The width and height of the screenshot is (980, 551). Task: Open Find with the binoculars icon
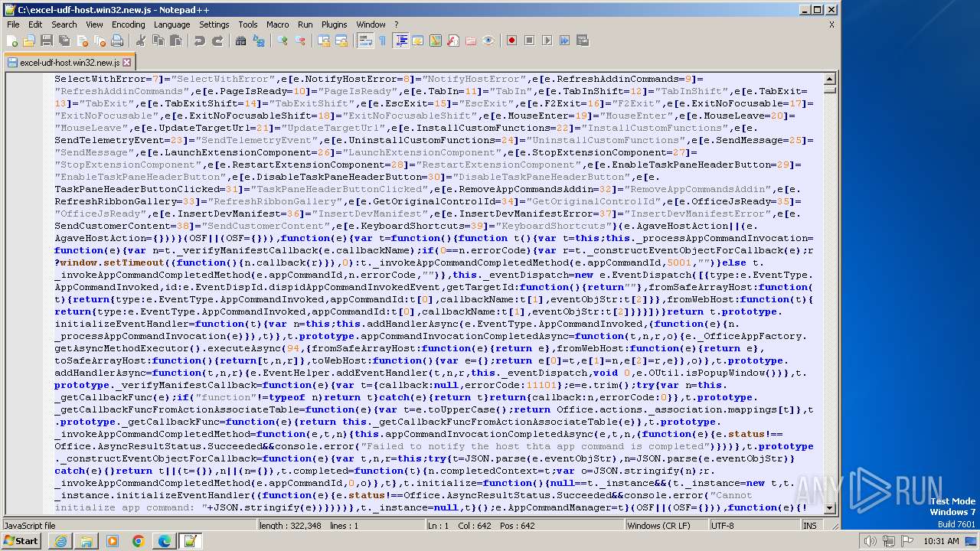pyautogui.click(x=240, y=41)
